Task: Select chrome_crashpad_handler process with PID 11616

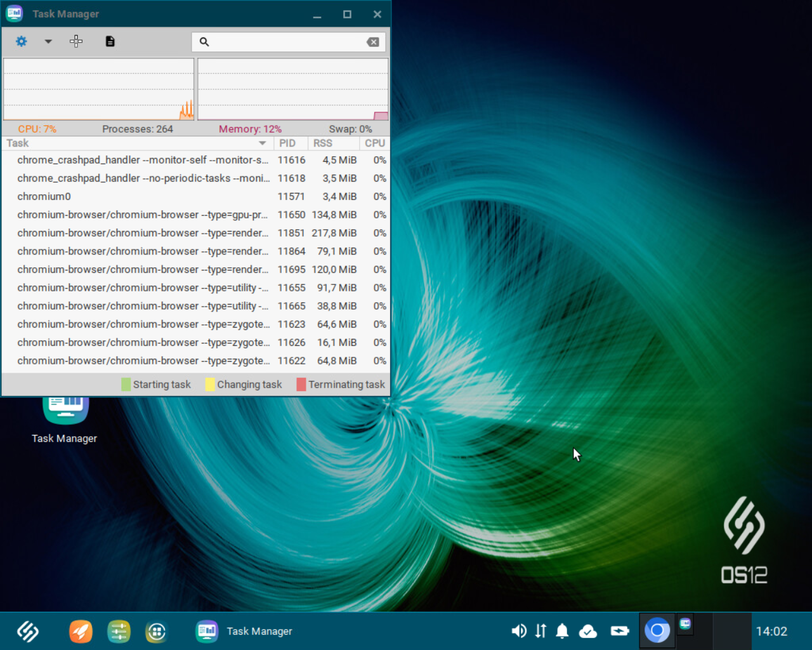Action: (143, 160)
